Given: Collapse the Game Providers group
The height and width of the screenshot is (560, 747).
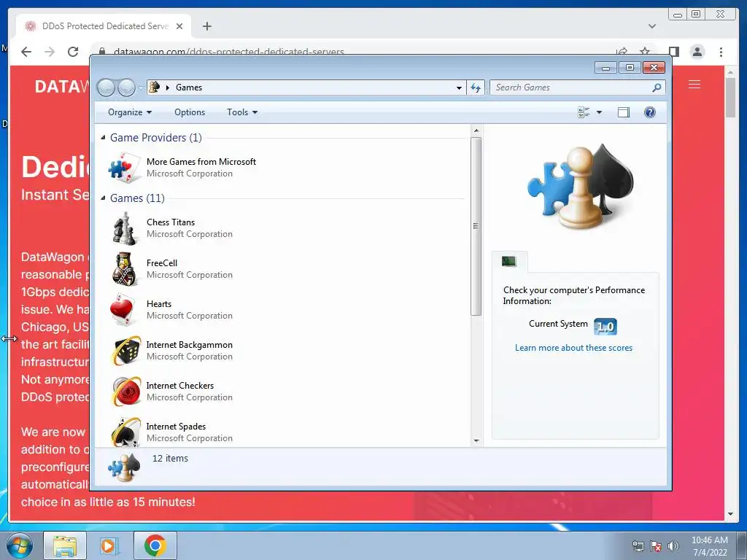Looking at the screenshot, I should click(x=104, y=138).
